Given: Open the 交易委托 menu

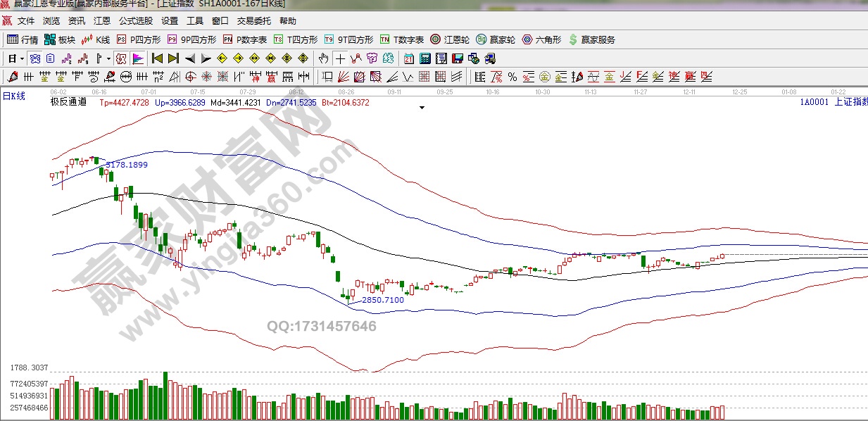Looking at the screenshot, I should (x=254, y=21).
